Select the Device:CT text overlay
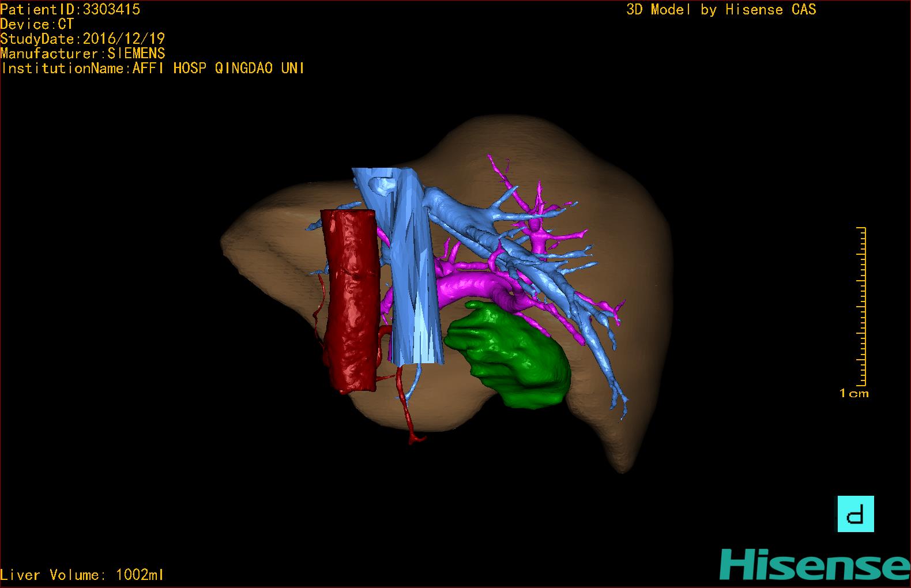The width and height of the screenshot is (911, 588). click(x=37, y=24)
